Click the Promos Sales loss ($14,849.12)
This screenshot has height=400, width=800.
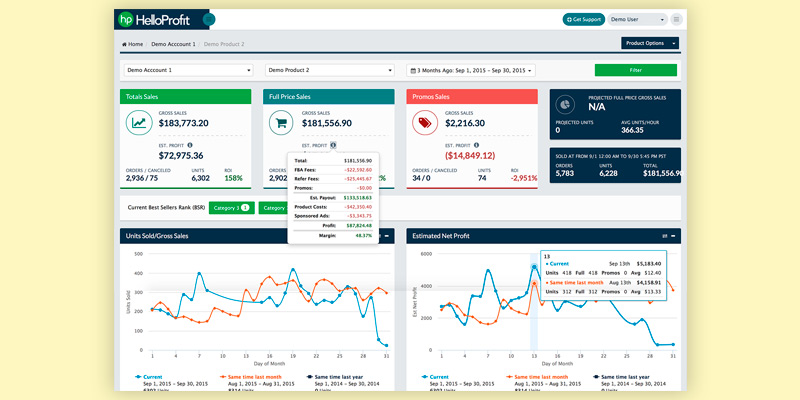tap(470, 156)
